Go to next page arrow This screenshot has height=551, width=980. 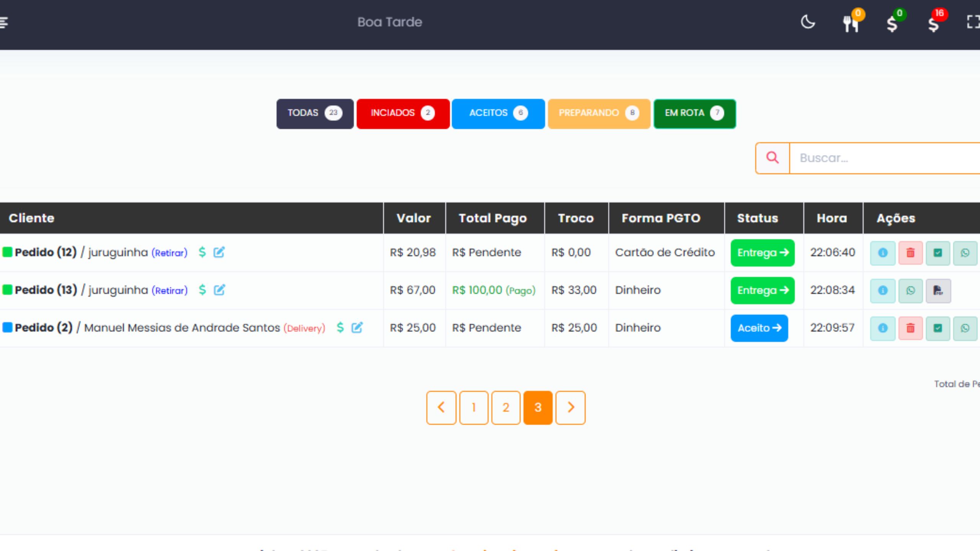tap(570, 408)
